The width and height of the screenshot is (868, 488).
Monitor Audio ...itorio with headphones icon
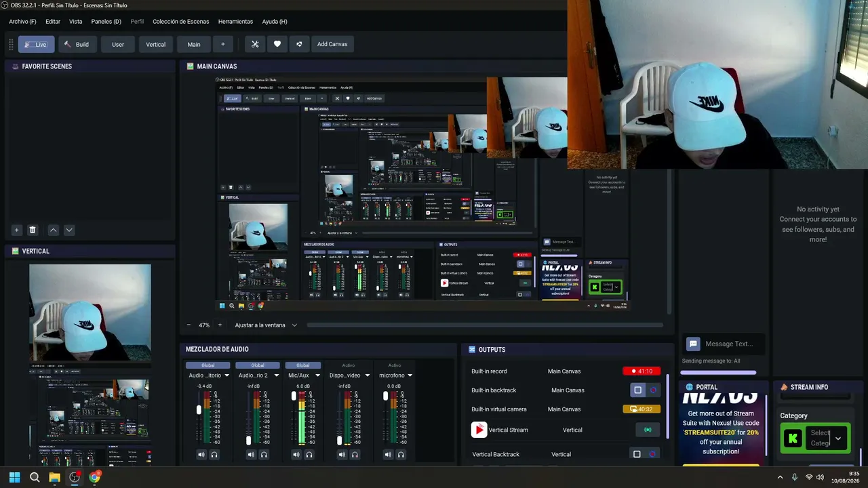214,455
